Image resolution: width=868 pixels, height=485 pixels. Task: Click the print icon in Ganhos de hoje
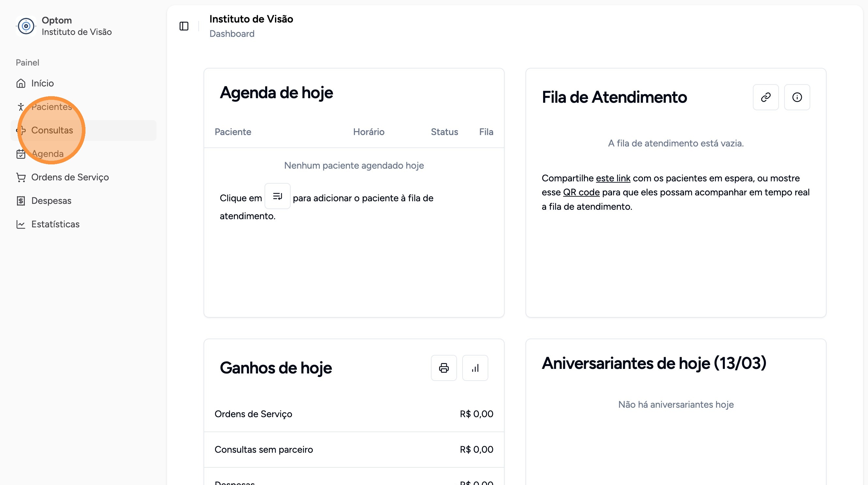coord(444,368)
